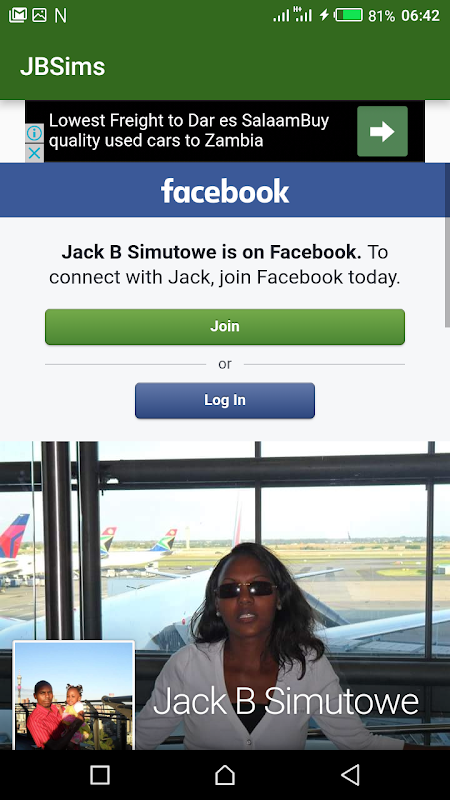Tap the facebook logo header
The image size is (450, 800).
pos(225,191)
